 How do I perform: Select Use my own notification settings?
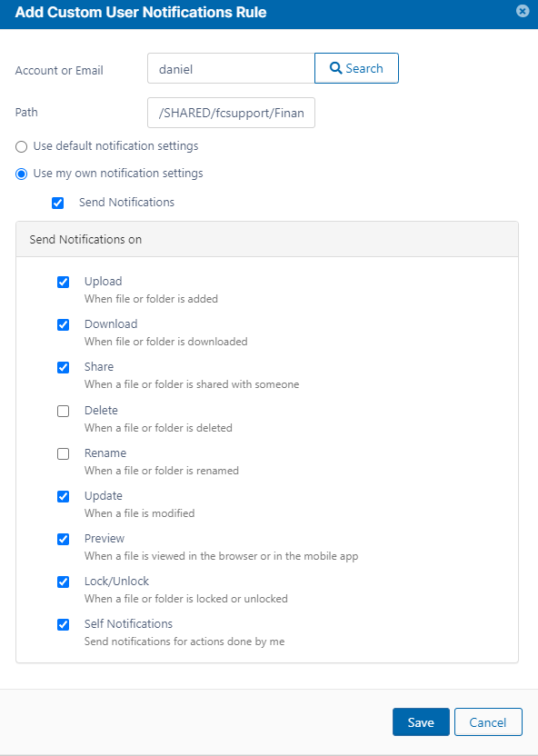(x=21, y=174)
